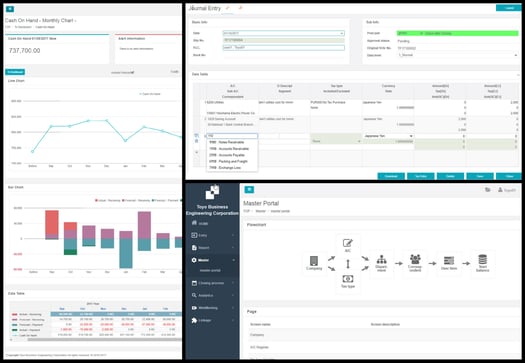Open the Japanese Yen currency dropdown

(x=388, y=136)
